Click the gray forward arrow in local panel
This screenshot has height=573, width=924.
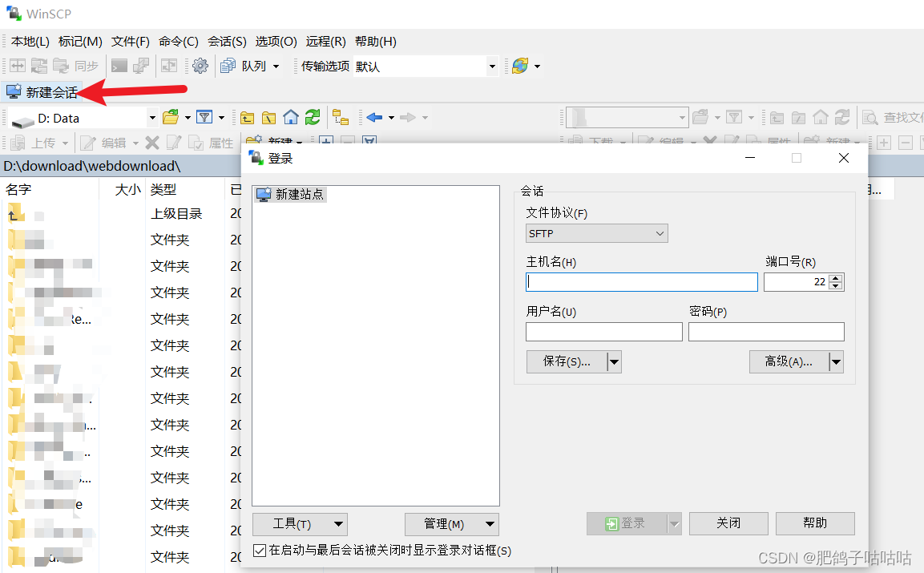tap(408, 117)
